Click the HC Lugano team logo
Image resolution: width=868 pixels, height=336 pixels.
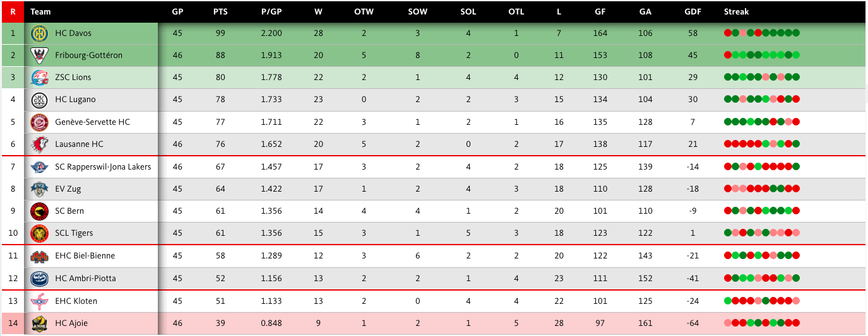39,100
